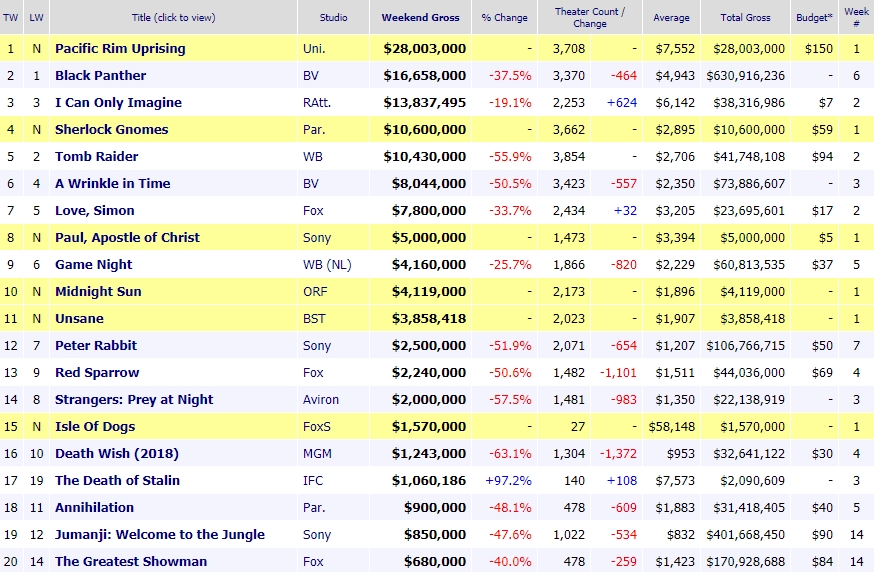Select the -55.9% change value
The height and width of the screenshot is (572, 874).
pyautogui.click(x=510, y=157)
